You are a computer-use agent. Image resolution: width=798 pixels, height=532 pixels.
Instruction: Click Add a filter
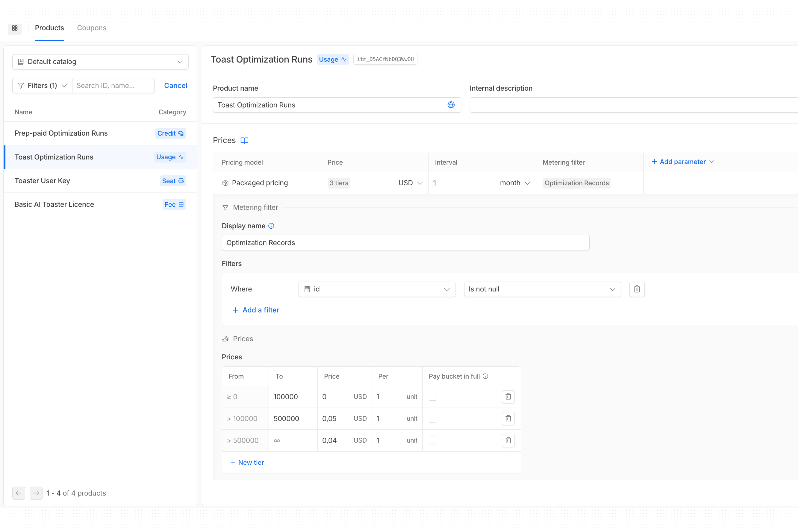tap(256, 310)
